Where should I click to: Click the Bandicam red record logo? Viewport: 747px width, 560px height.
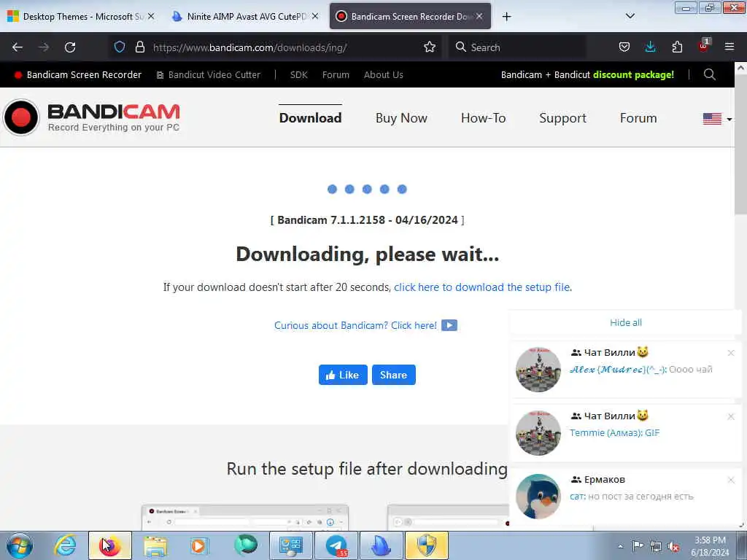(x=21, y=117)
